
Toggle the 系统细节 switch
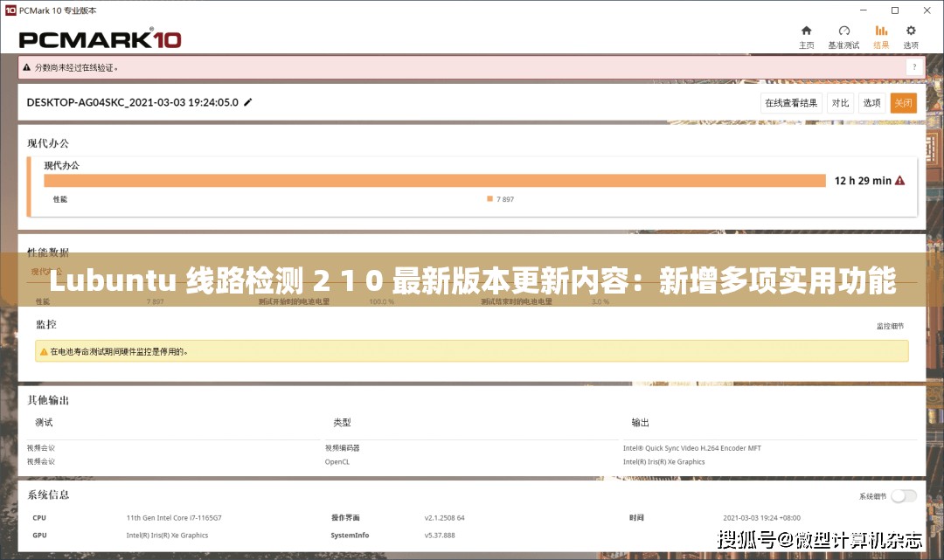point(904,495)
